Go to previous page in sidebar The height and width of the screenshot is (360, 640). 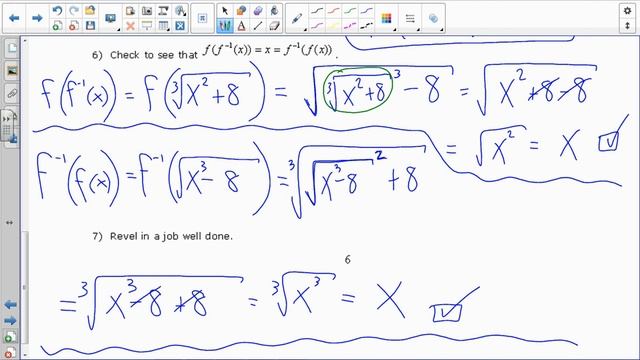10,304
